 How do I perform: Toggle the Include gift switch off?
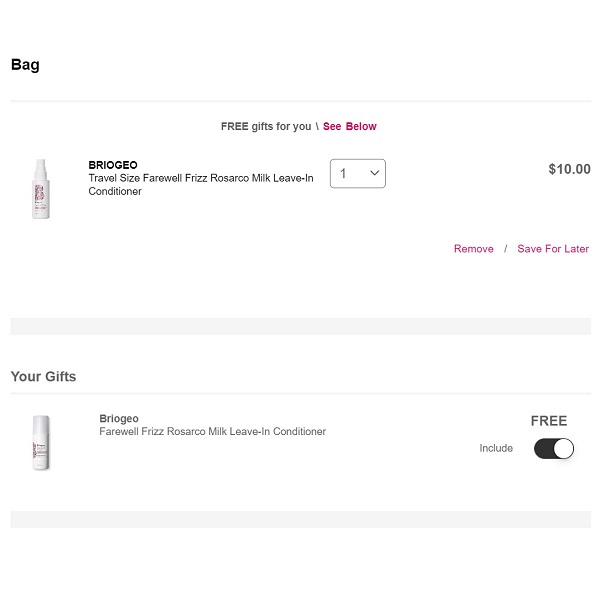coord(553,448)
